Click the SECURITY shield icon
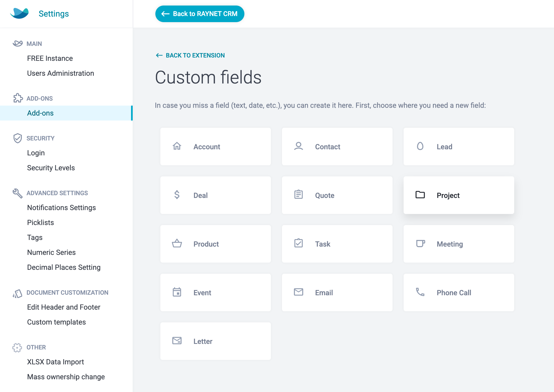The width and height of the screenshot is (554, 392). pyautogui.click(x=17, y=138)
